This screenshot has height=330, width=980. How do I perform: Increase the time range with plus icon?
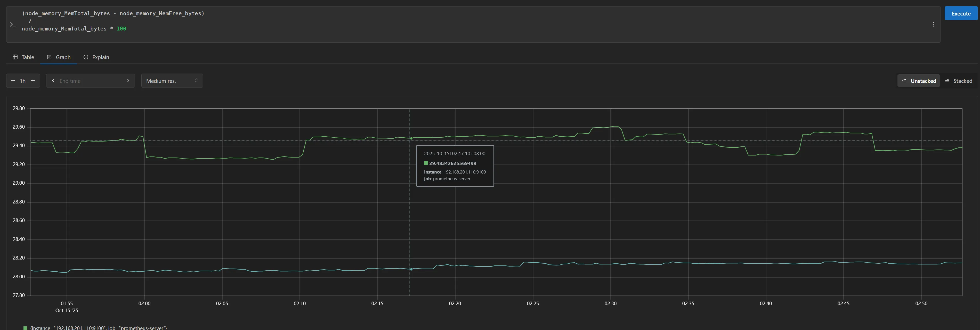[x=33, y=81]
